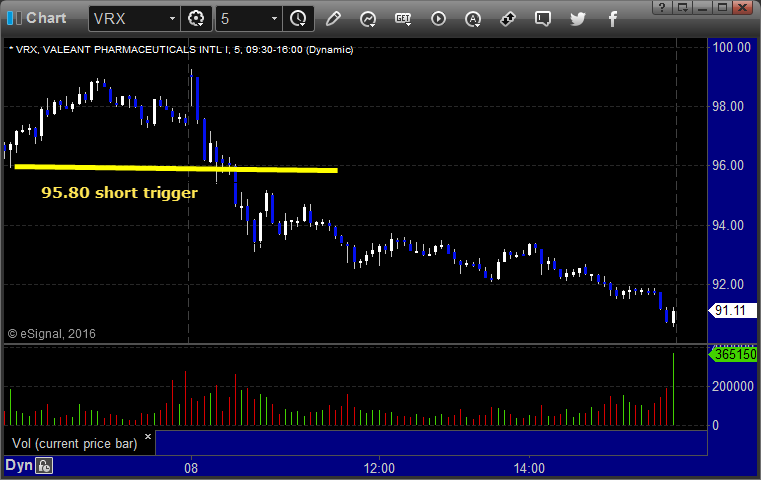Click the 91.11 current price tag
The image size is (761, 480).
pos(733,310)
